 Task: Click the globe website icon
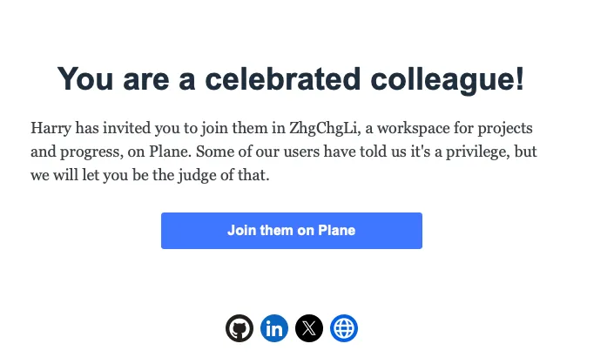point(344,328)
